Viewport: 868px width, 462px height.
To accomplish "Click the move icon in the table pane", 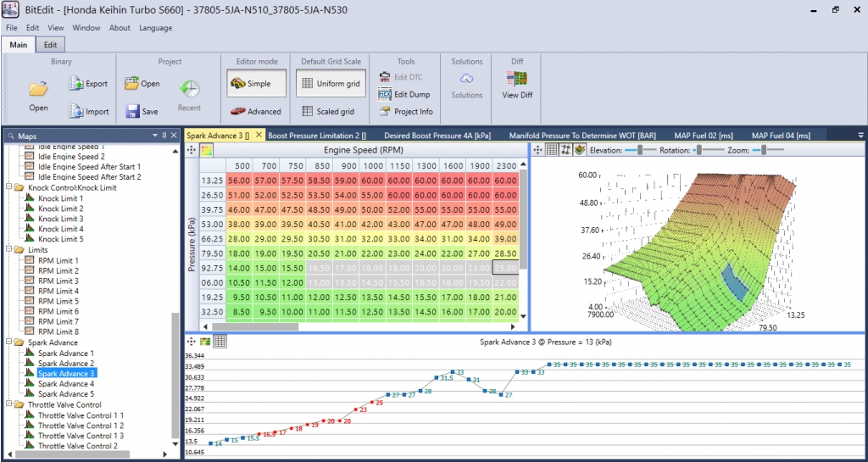I will (x=191, y=150).
